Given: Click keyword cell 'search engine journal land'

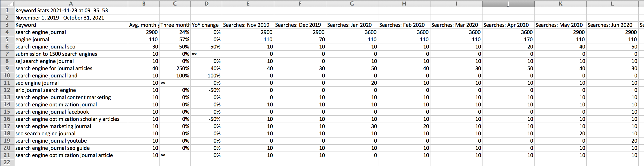Looking at the screenshot, I should 71,76.
